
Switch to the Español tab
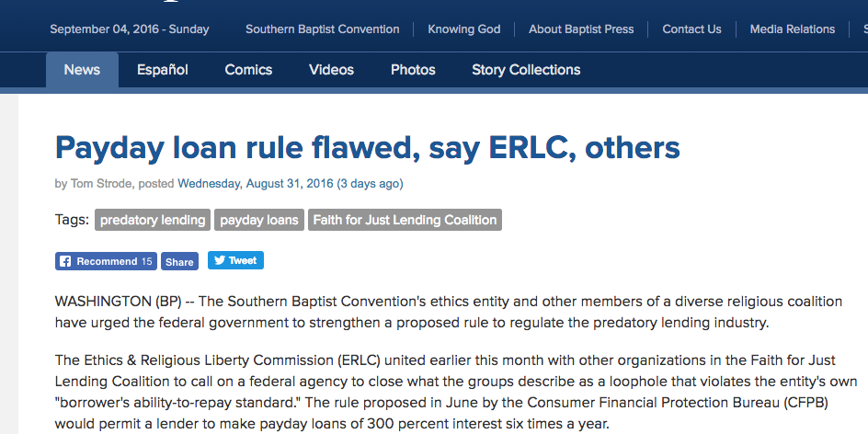click(x=163, y=70)
